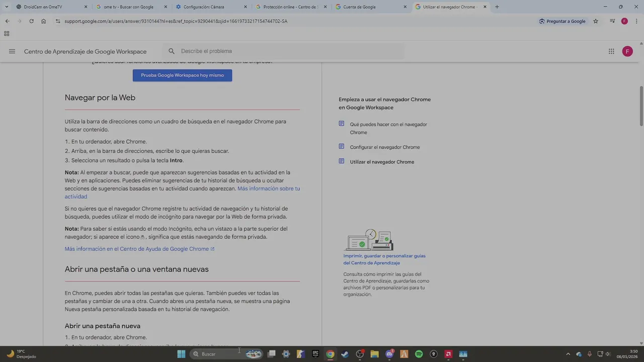The height and width of the screenshot is (362, 644).
Task: Bookmark this page with the star icon
Action: [x=596, y=21]
